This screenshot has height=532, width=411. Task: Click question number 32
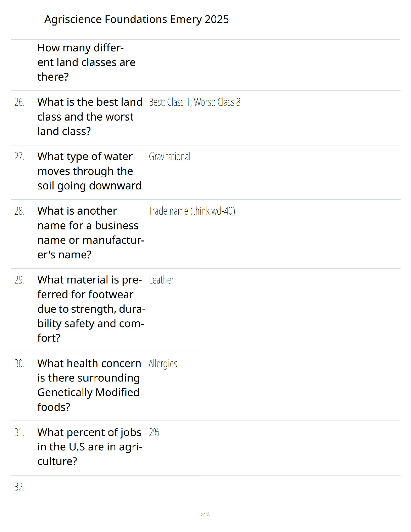pyautogui.click(x=19, y=487)
